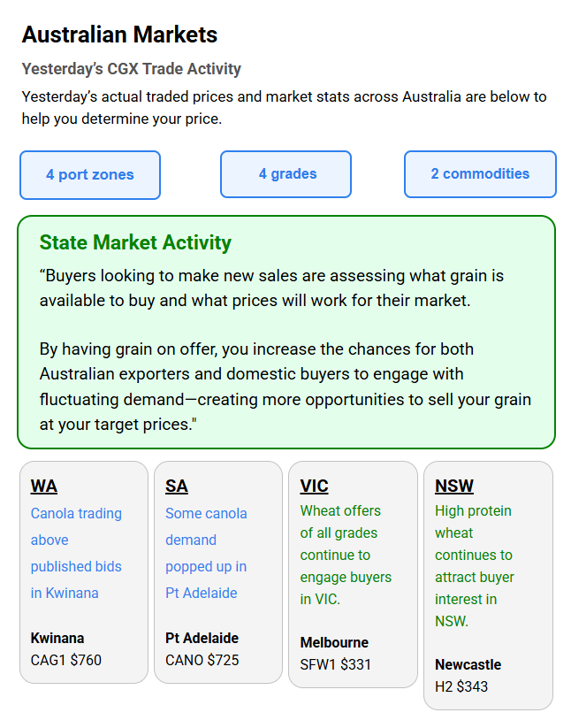Select the '4 grades' button
Screen dimensions: 571x728
coord(285,174)
